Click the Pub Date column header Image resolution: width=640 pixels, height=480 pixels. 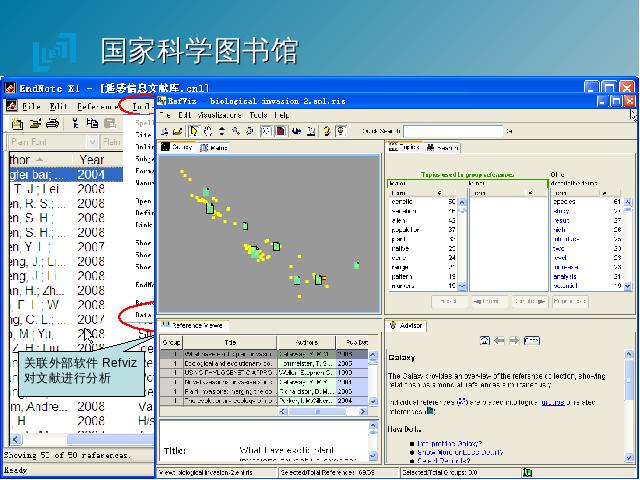[x=351, y=342]
